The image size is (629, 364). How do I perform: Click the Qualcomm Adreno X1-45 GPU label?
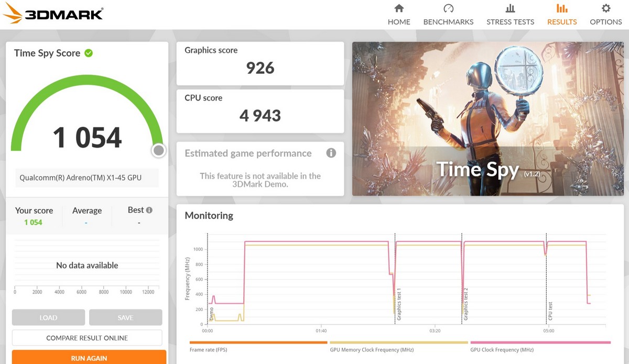(81, 178)
